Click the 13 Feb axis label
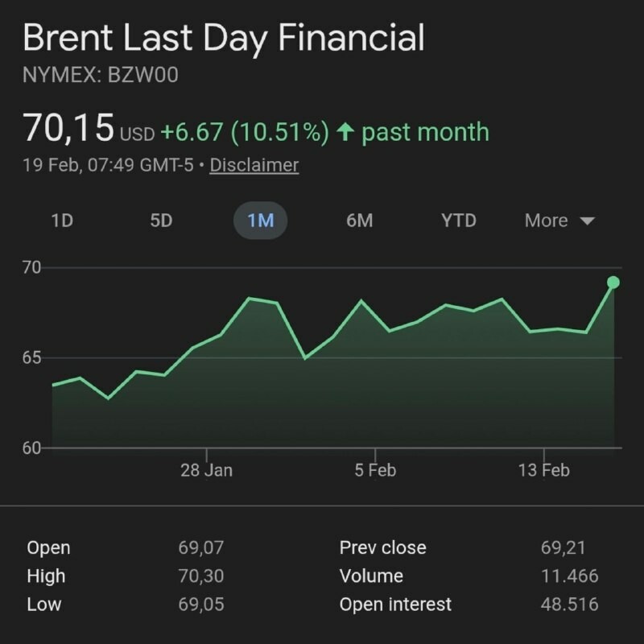The width and height of the screenshot is (644, 644). tap(543, 470)
